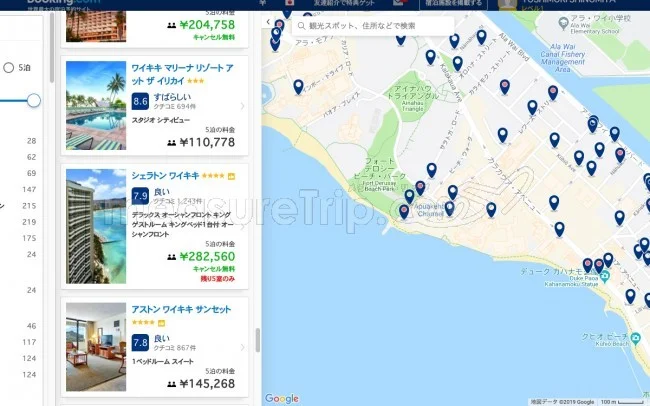
Task: Click filter count 215 in sidebar
Action: 29,206
